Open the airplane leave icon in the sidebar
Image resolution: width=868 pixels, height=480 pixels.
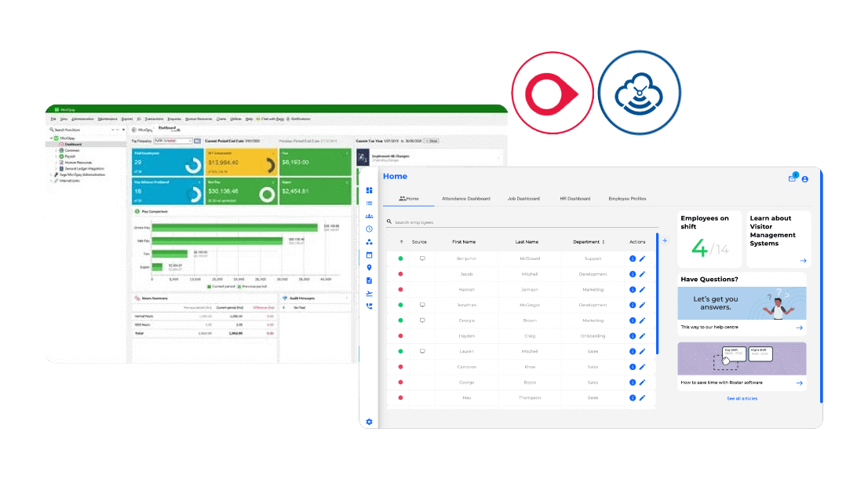[369, 293]
